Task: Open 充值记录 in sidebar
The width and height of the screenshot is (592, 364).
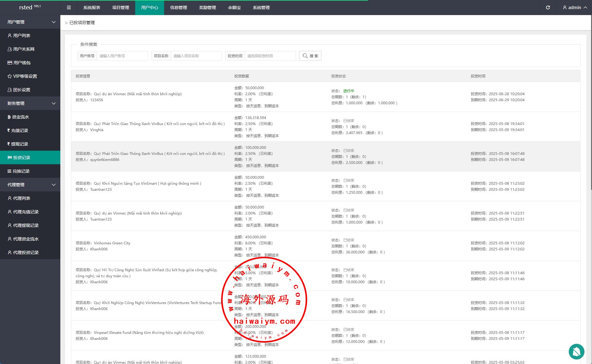Action: (19, 130)
